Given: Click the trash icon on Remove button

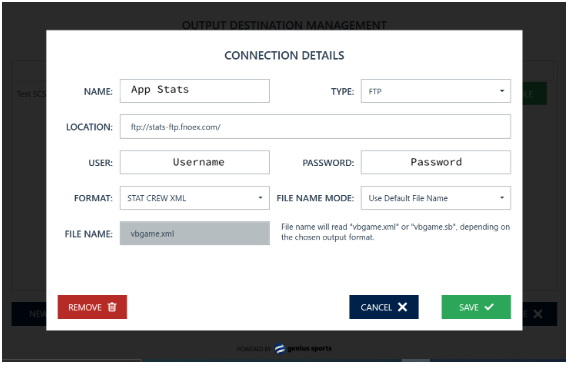Looking at the screenshot, I should [x=112, y=307].
